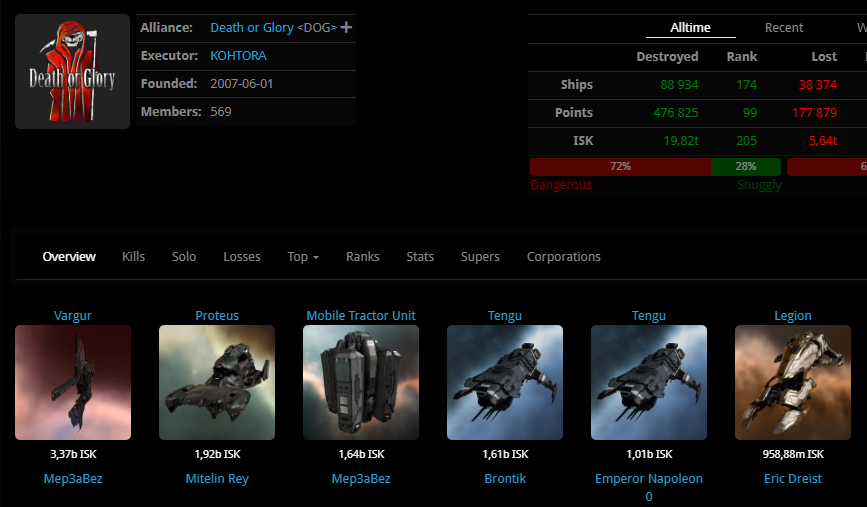Switch to the Kills tab
The image size is (867, 507).
coord(133,257)
